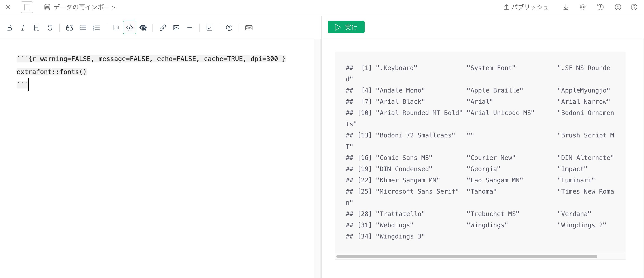Apply bold formatting
Image resolution: width=644 pixels, height=278 pixels.
[x=9, y=28]
